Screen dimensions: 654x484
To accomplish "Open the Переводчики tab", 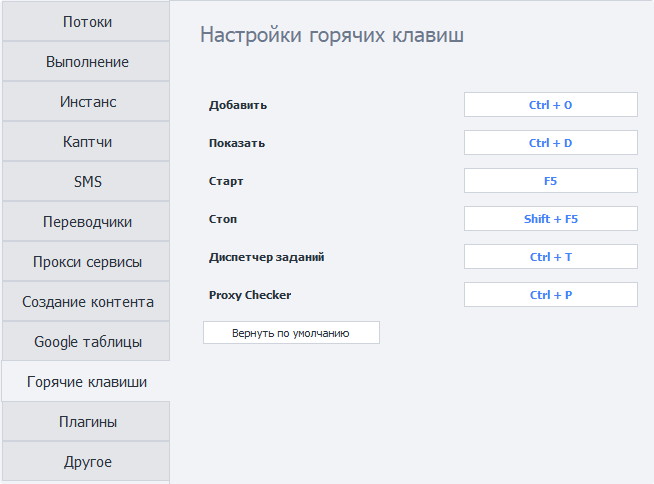I will [x=86, y=222].
